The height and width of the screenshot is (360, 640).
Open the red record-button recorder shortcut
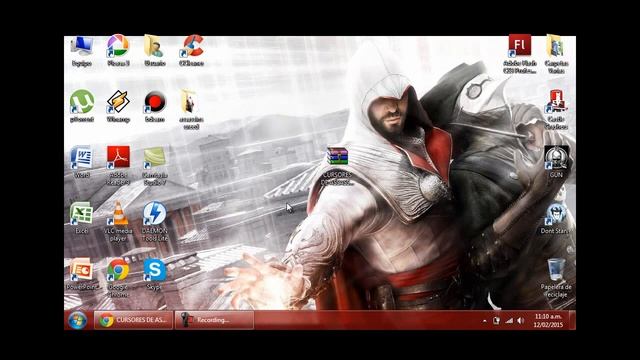[x=155, y=106]
